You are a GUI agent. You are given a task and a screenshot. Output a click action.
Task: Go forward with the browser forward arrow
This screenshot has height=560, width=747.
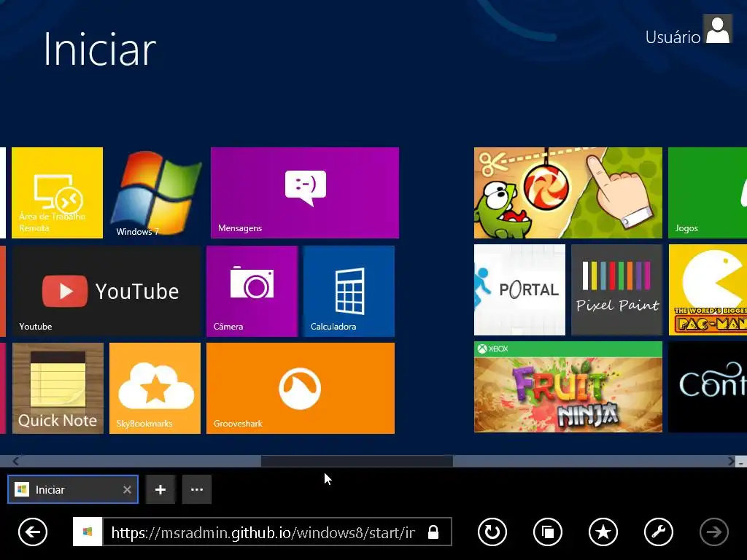pyautogui.click(x=714, y=532)
